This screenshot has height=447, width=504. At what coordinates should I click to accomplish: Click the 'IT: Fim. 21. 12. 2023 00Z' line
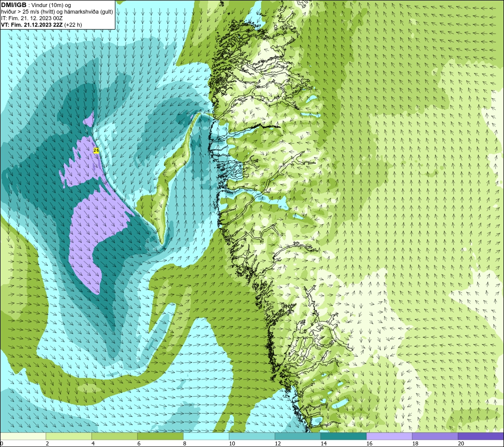coord(32,18)
